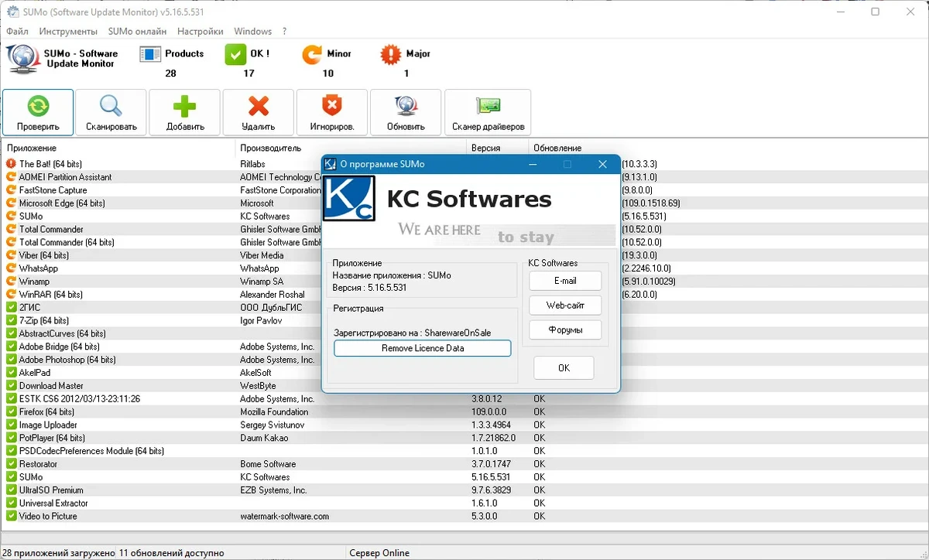Click the Products counter icon
The height and width of the screenshot is (560, 929).
pos(149,55)
